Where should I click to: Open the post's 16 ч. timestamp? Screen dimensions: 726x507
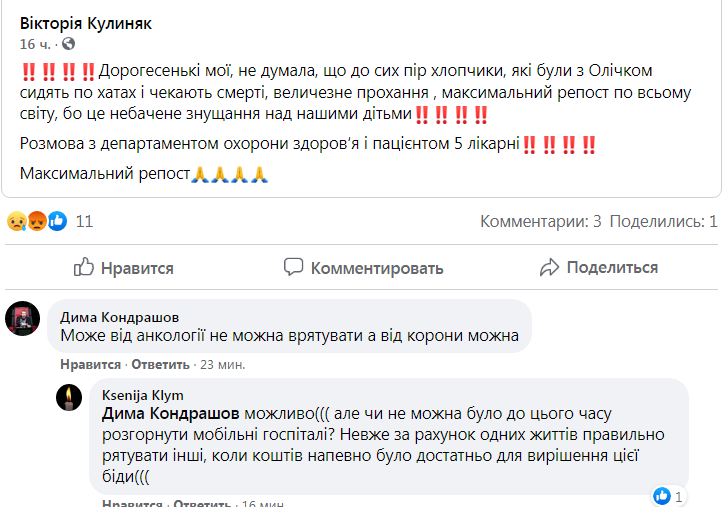[36, 45]
